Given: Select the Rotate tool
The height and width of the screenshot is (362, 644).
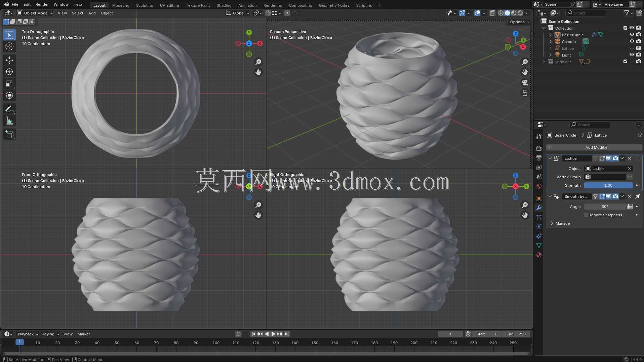Looking at the screenshot, I should [9, 72].
